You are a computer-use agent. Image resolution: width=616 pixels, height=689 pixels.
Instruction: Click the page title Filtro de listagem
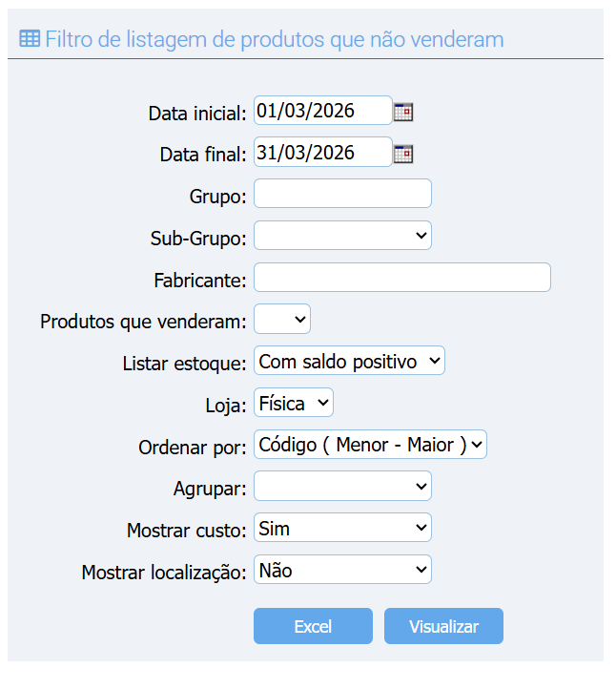pyautogui.click(x=275, y=39)
